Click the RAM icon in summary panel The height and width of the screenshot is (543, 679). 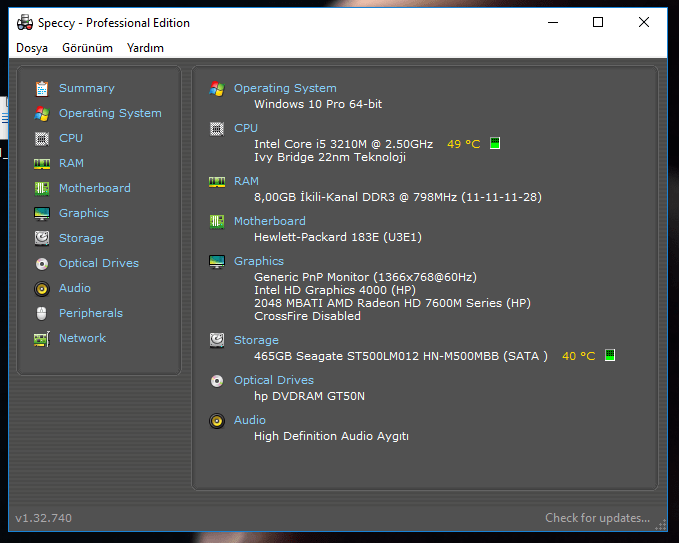(x=217, y=182)
